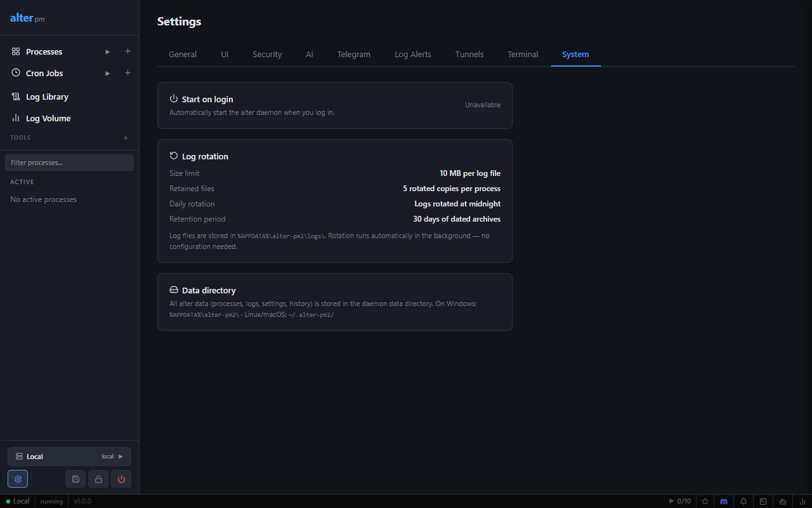Click the bar chart icon in status bar
Viewport: 812px width, 508px height.
click(802, 501)
